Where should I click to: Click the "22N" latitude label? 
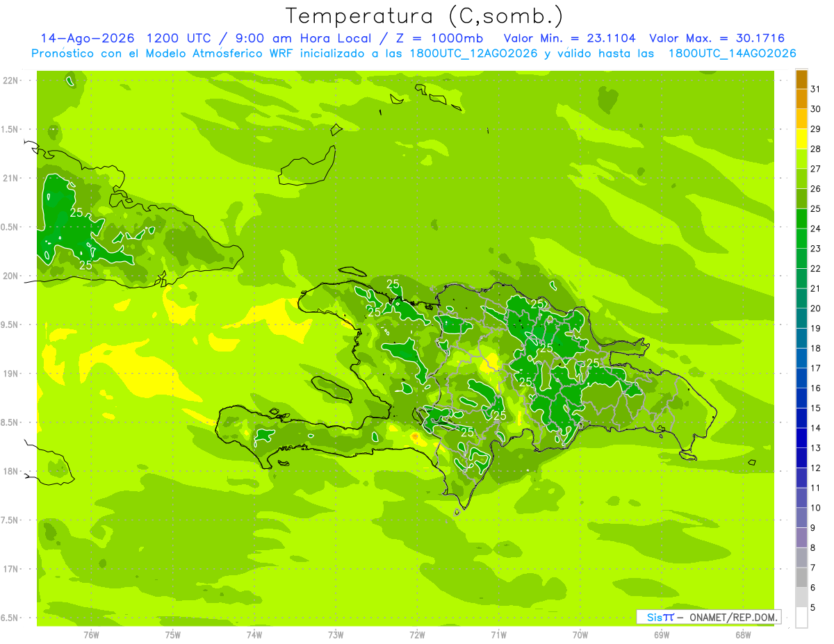(x=10, y=81)
